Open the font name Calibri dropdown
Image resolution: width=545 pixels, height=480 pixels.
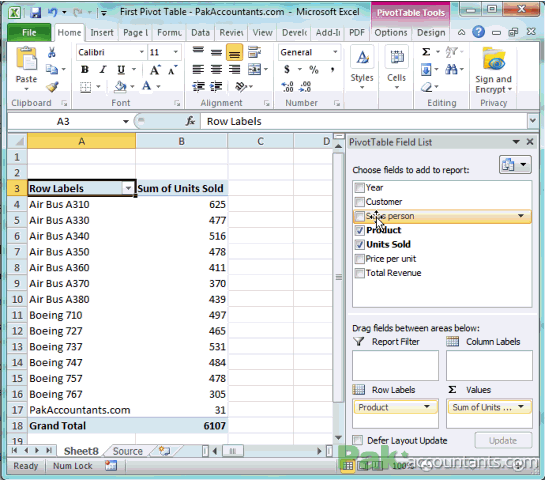[x=141, y=52]
